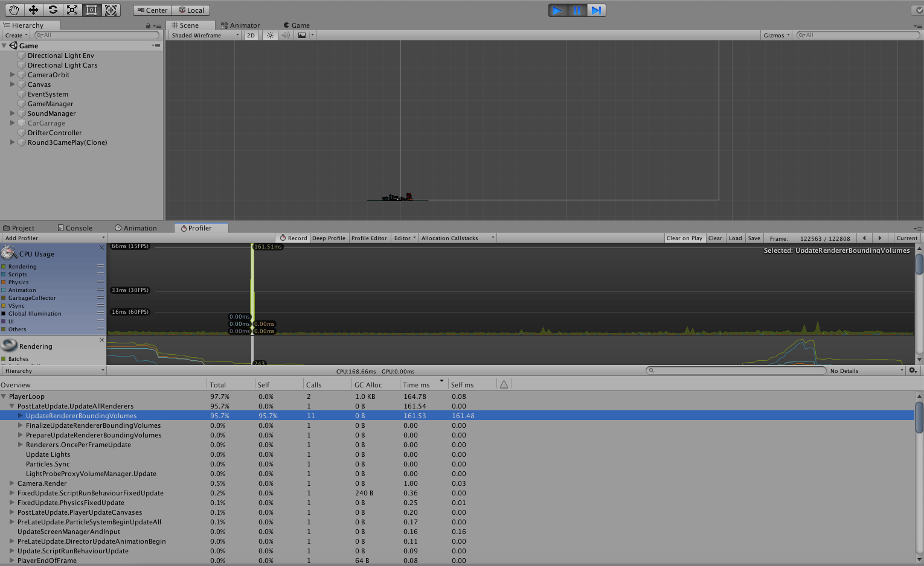The height and width of the screenshot is (566, 924).
Task: Select the Rect transform tool
Action: (x=92, y=10)
